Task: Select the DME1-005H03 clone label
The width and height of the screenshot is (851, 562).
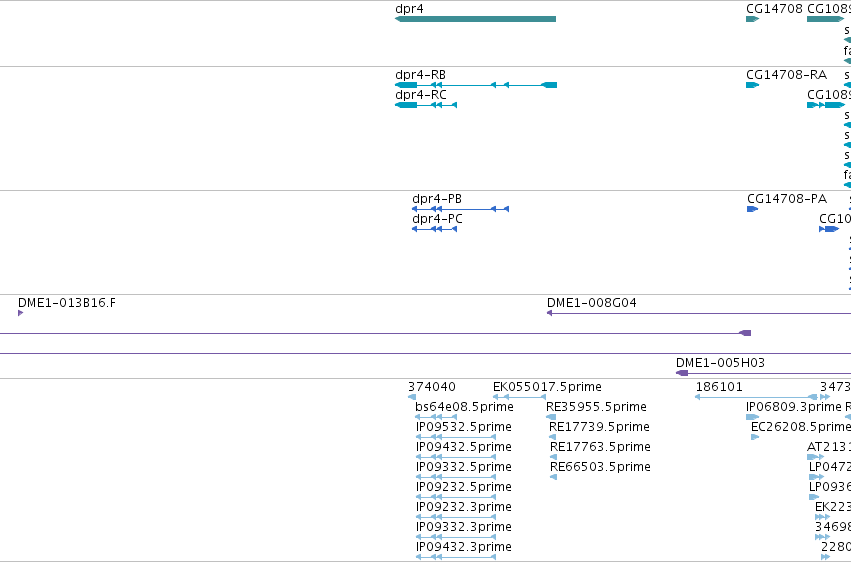Action: [x=720, y=362]
